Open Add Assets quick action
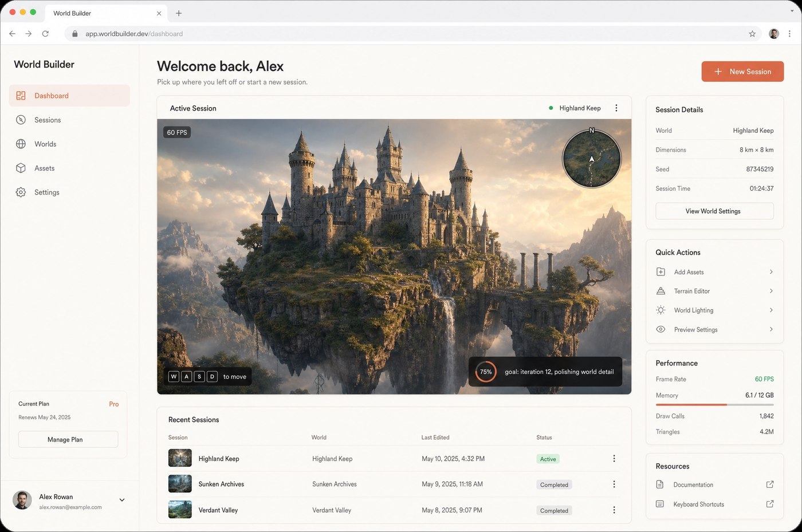 pyautogui.click(x=714, y=272)
